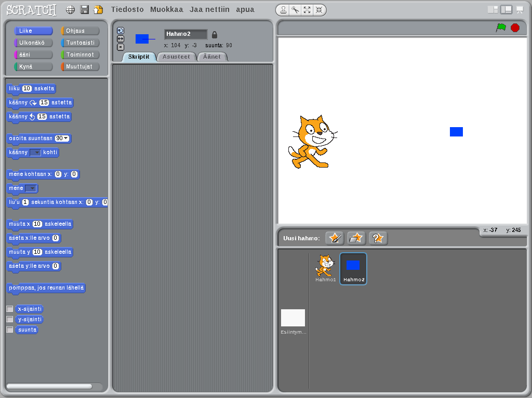Select the Hahmo2 sprite thumbnail
Viewport: 532px width, 398px height.
coord(353,268)
